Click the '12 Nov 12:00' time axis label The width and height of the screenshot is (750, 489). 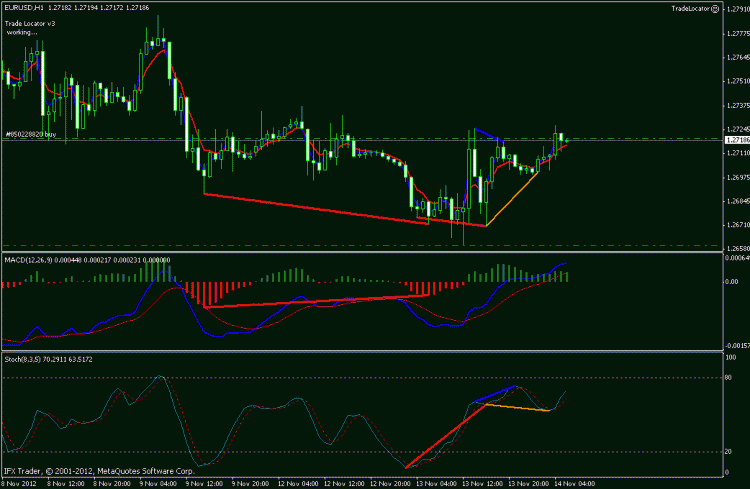coord(344,483)
